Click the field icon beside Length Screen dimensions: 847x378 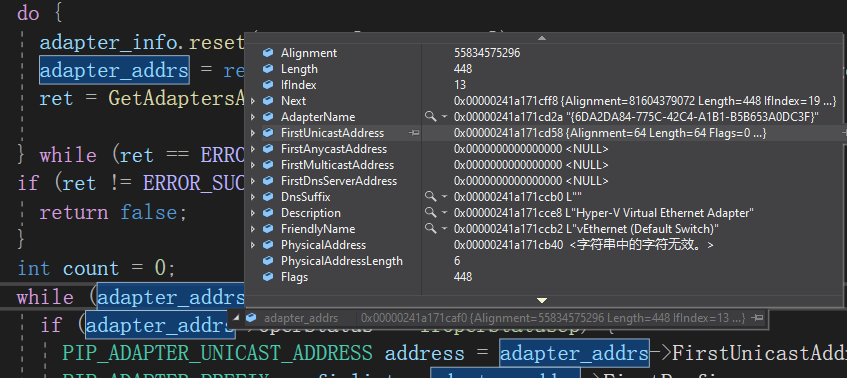pyautogui.click(x=268, y=69)
